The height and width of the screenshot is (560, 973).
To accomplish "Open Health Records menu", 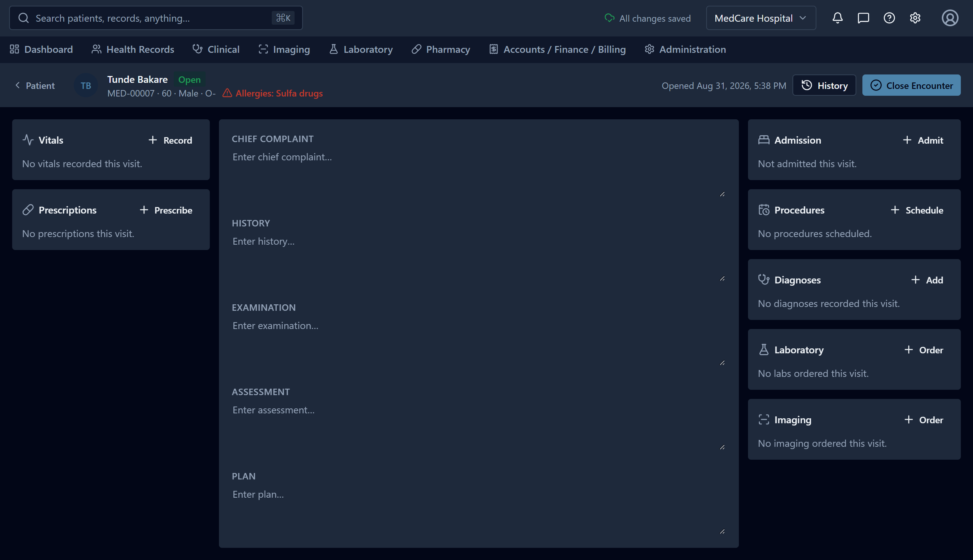I will [x=133, y=49].
